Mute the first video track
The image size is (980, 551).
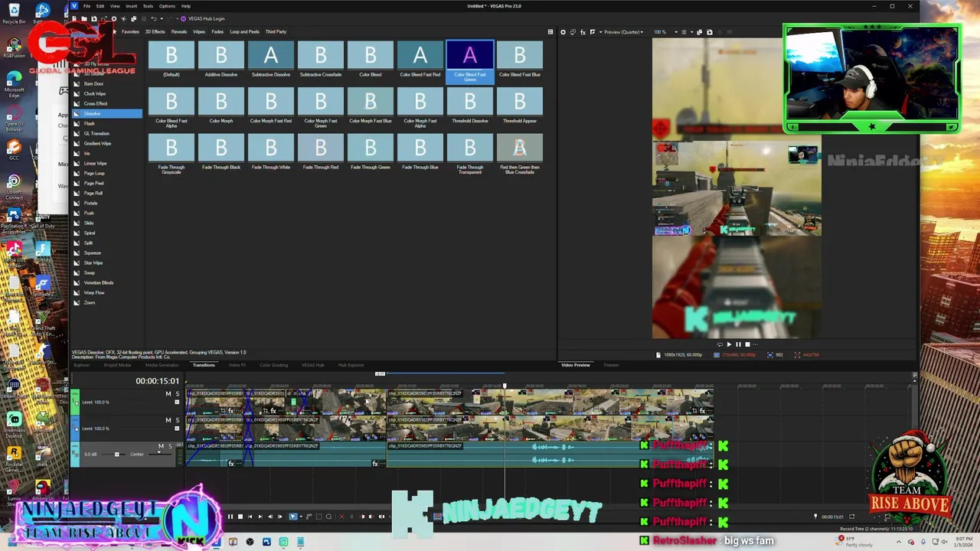[x=168, y=393]
